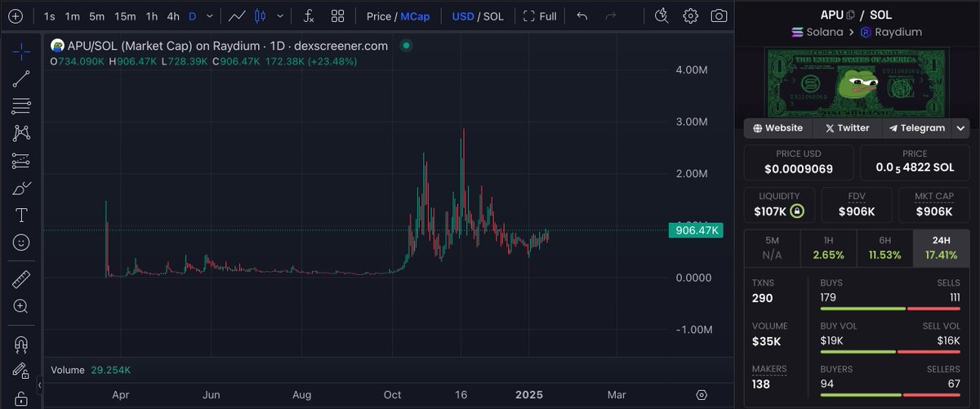Viewport: 980px width, 409px height.
Task: Click the FDV $906K box
Action: point(857,205)
